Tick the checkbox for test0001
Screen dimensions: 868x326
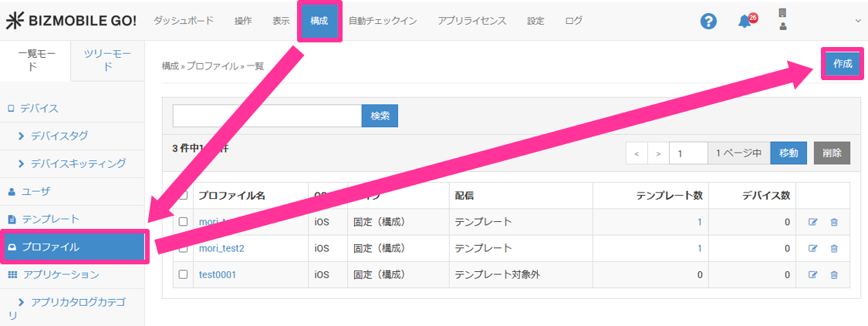click(x=183, y=274)
